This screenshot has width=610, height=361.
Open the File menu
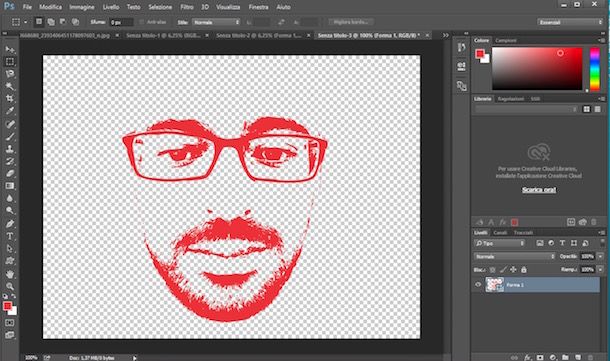pos(27,7)
